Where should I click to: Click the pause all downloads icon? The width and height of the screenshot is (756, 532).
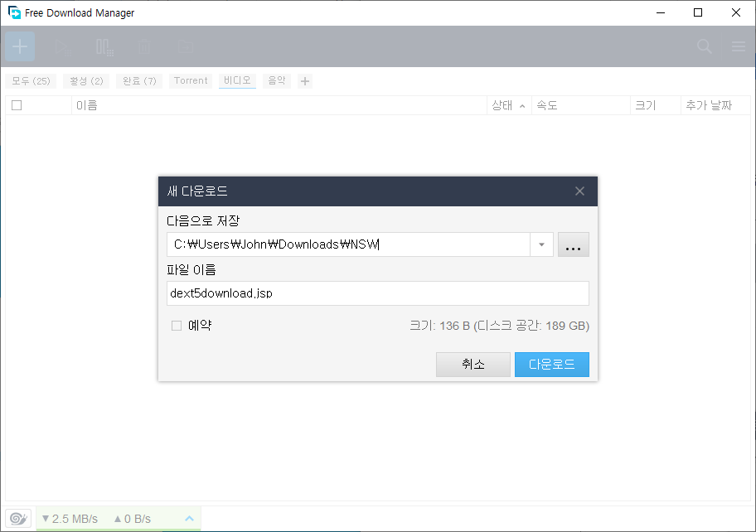pyautogui.click(x=104, y=46)
